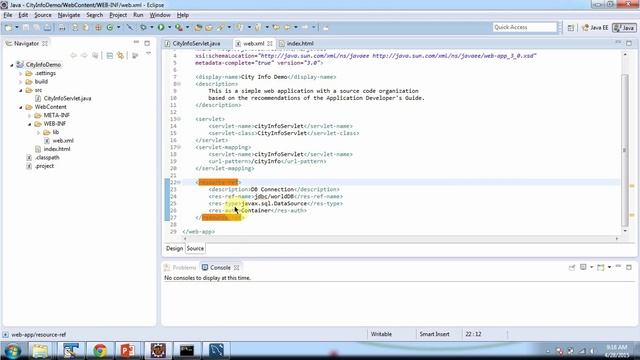This screenshot has height=360, width=640.
Task: Click the editor vertical scrollbar
Action: (x=625, y=149)
